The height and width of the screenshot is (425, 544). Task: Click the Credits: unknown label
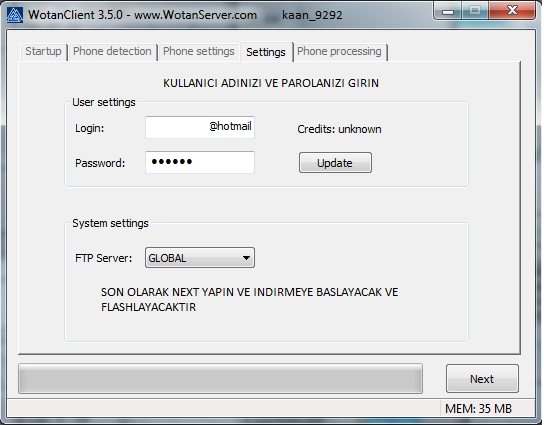pyautogui.click(x=339, y=129)
